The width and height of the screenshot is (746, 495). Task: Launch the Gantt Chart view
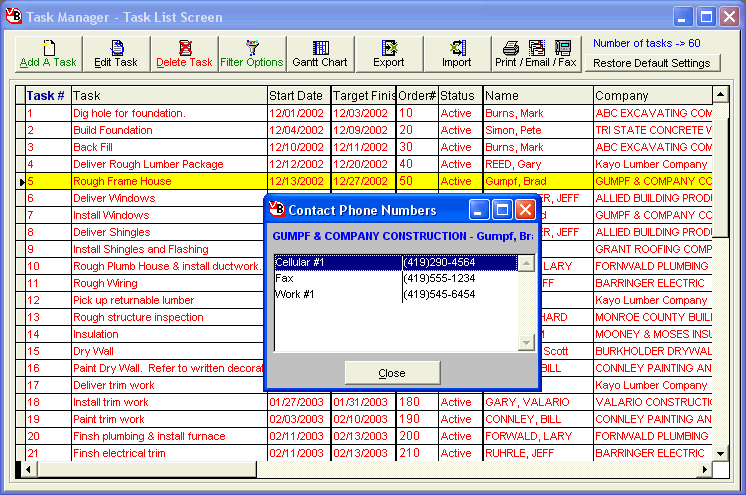pyautogui.click(x=320, y=54)
